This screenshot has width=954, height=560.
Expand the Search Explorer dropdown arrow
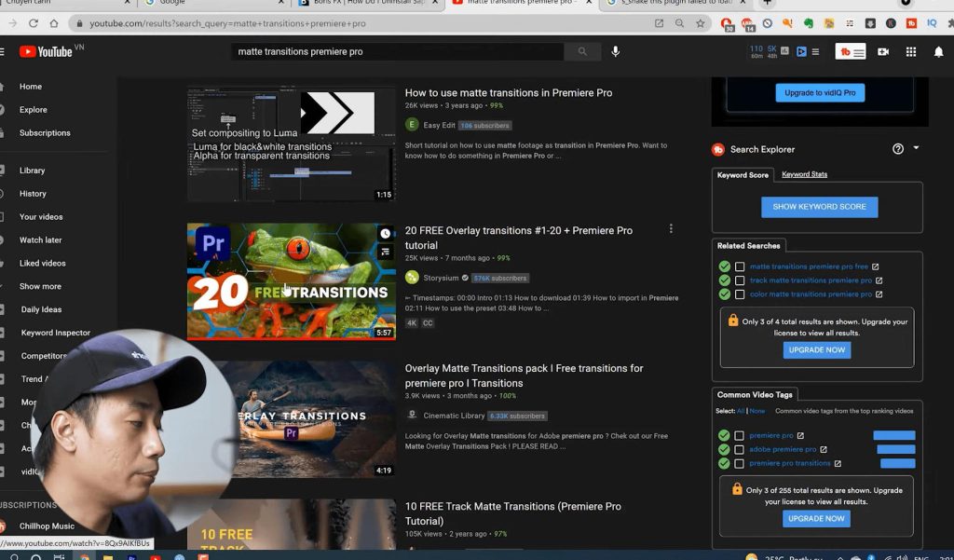click(x=916, y=148)
